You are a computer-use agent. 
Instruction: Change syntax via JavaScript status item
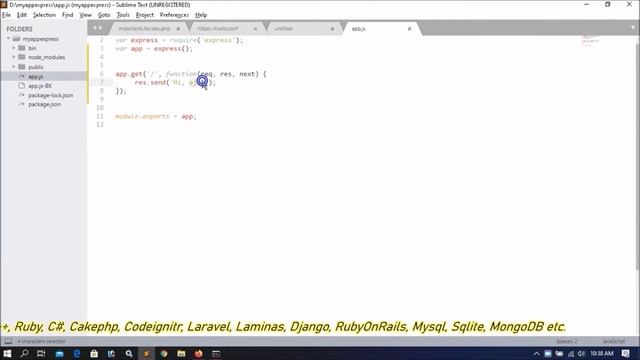click(x=614, y=341)
